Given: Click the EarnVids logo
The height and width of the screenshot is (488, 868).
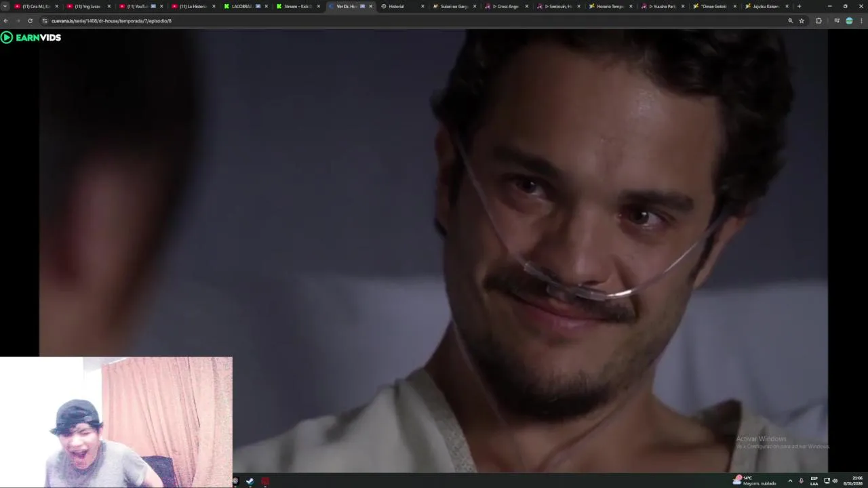Looking at the screenshot, I should point(31,37).
